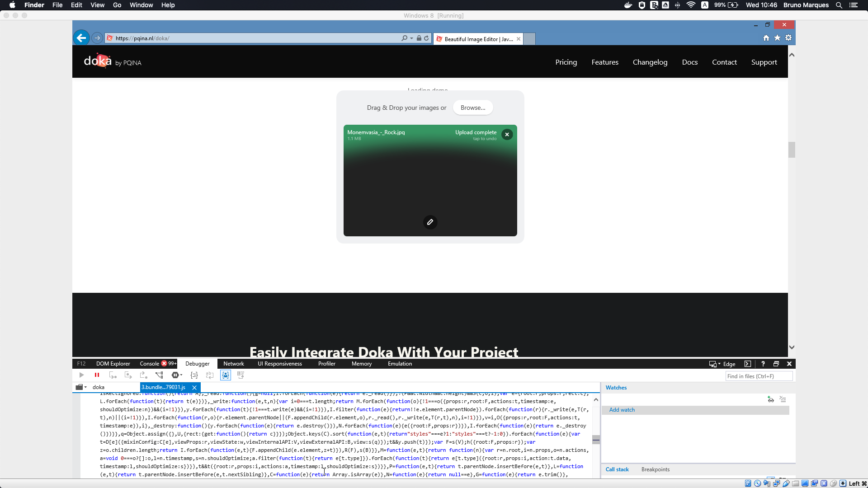
Task: Open the browser tools gear icon
Action: tap(788, 38)
